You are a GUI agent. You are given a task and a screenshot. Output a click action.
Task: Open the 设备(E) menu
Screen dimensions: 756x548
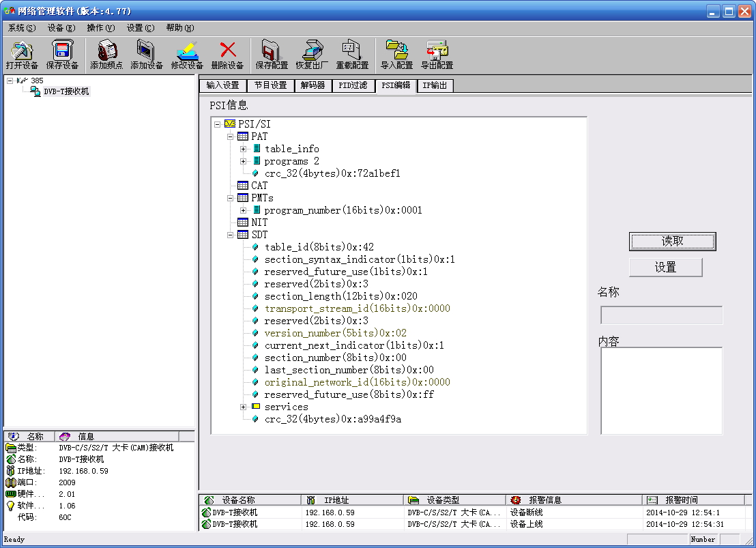[61, 28]
